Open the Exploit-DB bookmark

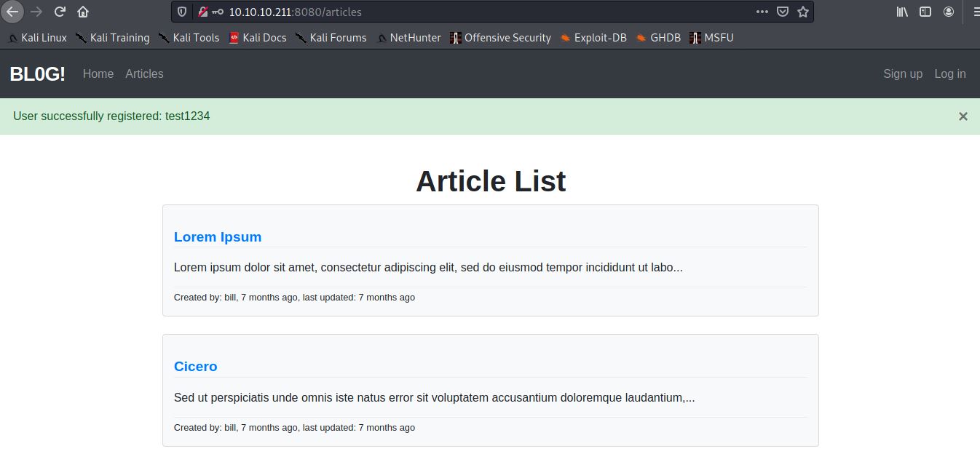599,38
